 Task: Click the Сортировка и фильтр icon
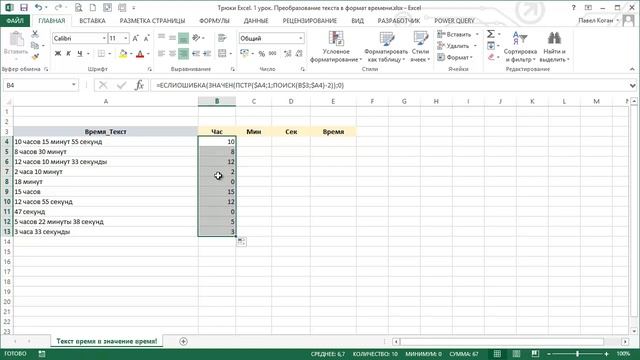(520, 38)
